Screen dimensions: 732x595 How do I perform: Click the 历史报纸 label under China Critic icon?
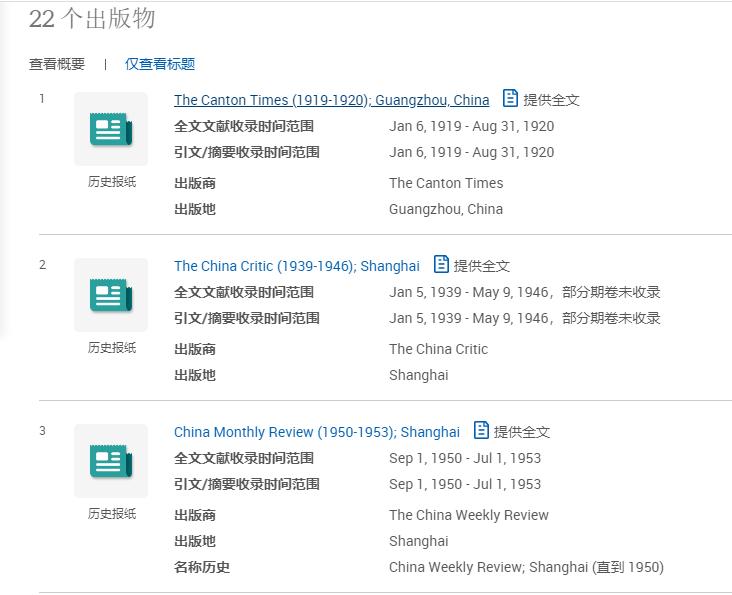[112, 348]
